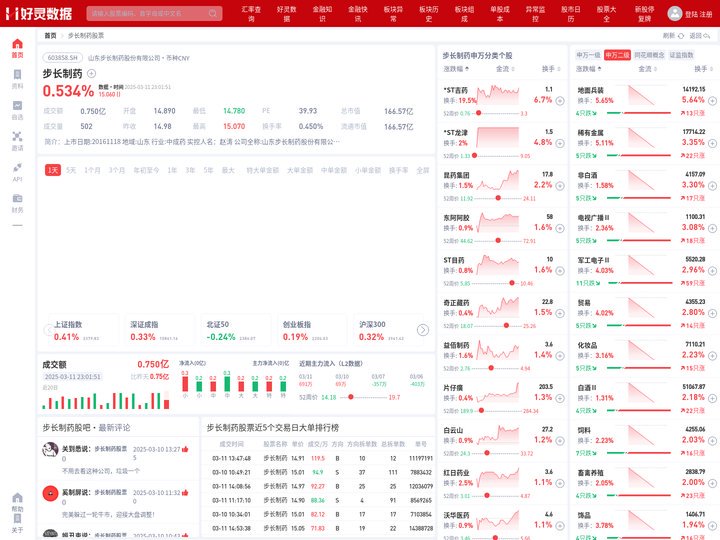Toggle 全屏 fullscreen chart mode

click(x=422, y=170)
